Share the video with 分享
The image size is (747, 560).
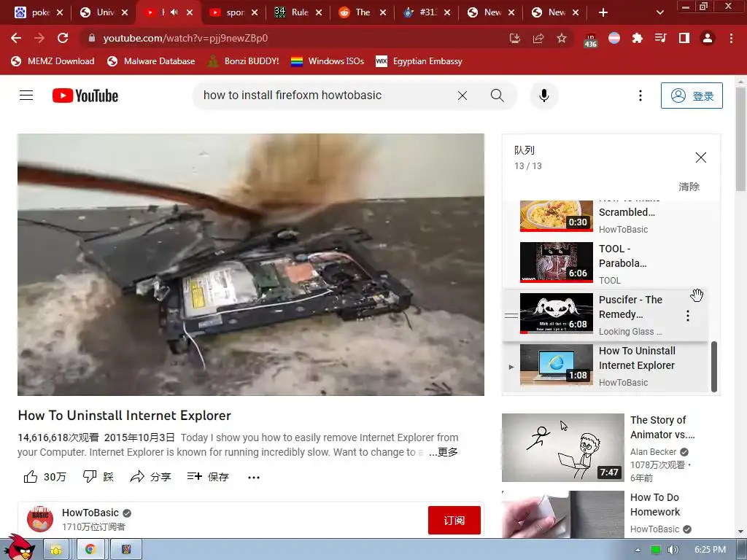[150, 477]
